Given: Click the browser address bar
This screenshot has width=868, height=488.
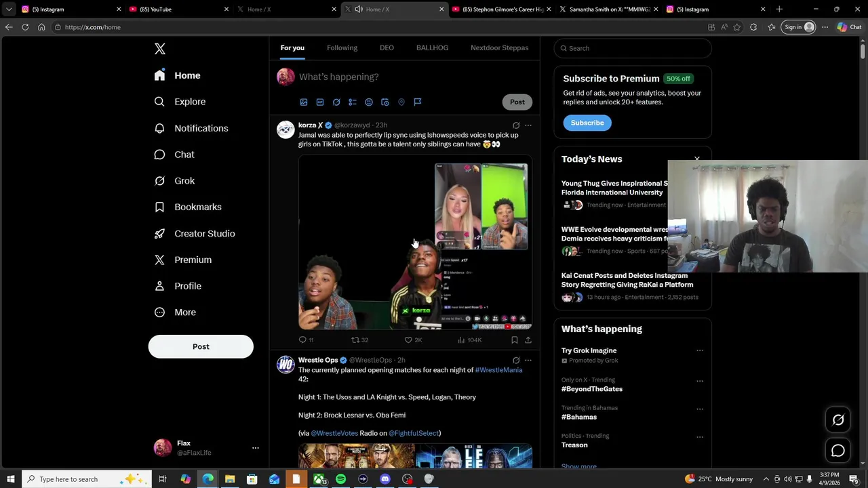Looking at the screenshot, I should coord(380,27).
